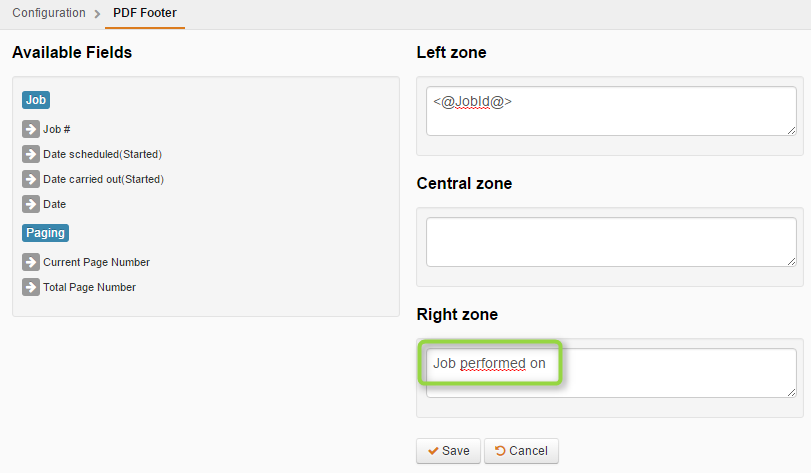Click the Paging category label
Image resolution: width=811 pixels, height=473 pixels.
[x=46, y=233]
